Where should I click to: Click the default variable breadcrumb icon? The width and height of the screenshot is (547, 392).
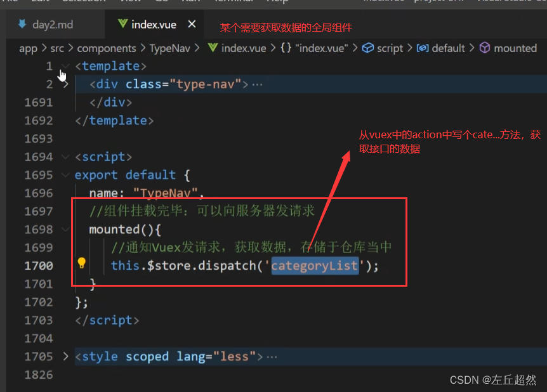coord(423,48)
